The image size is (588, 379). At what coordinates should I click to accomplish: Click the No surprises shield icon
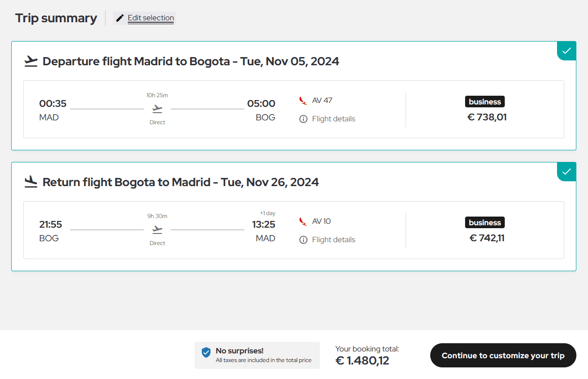(x=206, y=352)
